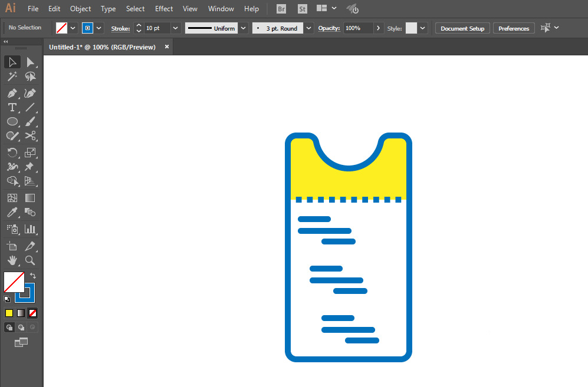Open Adobe Bridge via Br icon
588x387 pixels.
click(x=282, y=9)
